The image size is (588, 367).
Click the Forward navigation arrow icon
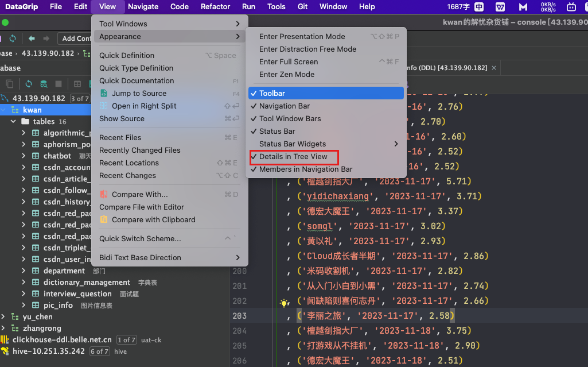click(46, 38)
